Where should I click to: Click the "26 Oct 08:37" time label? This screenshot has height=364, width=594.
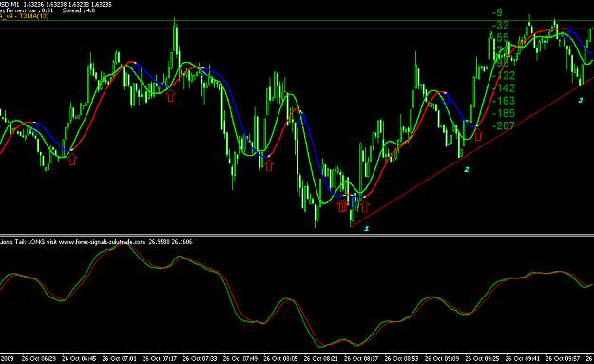[x=361, y=358]
